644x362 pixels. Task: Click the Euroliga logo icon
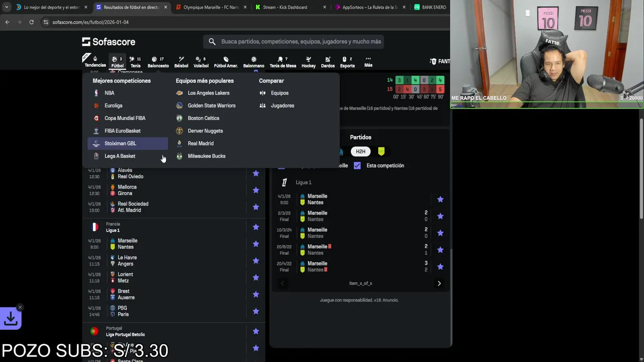[x=96, y=106]
